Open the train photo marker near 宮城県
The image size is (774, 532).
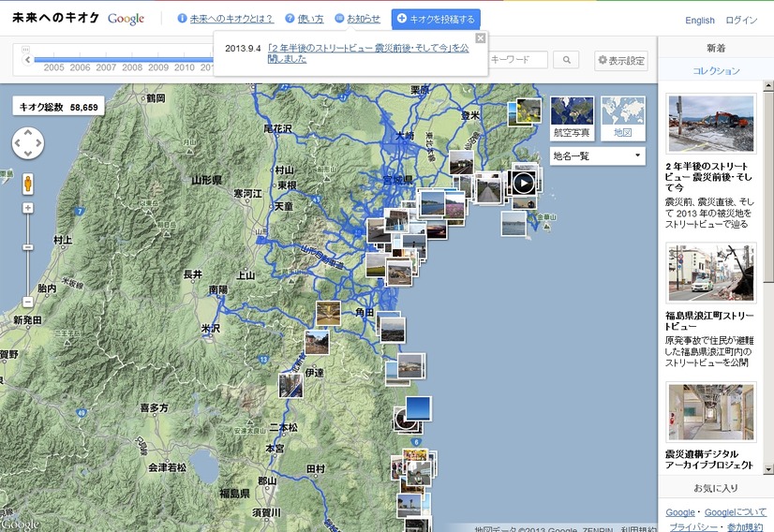tap(462, 163)
